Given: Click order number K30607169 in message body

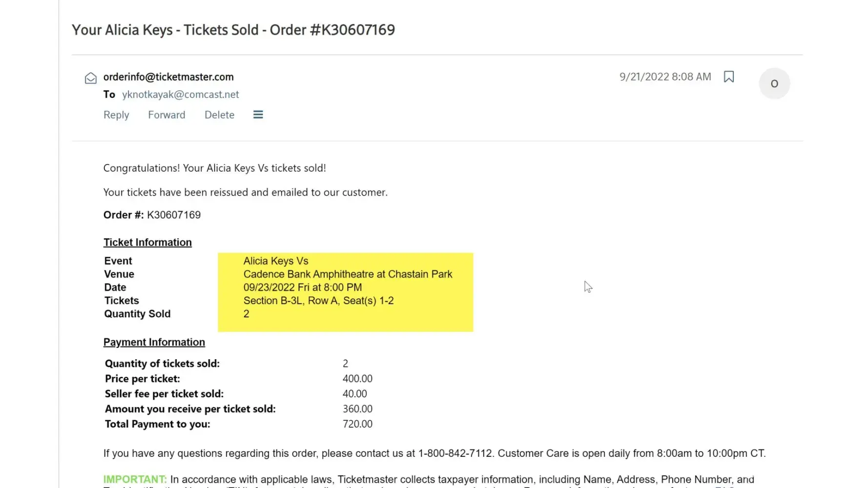Looking at the screenshot, I should point(174,215).
